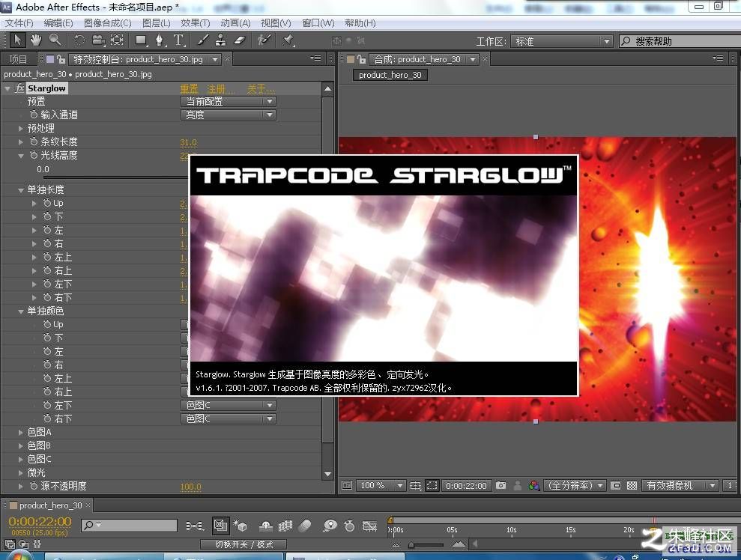The image size is (741, 560).
Task: Click the auto-keyframe stopwatch icon in timeline
Action: coord(349,525)
